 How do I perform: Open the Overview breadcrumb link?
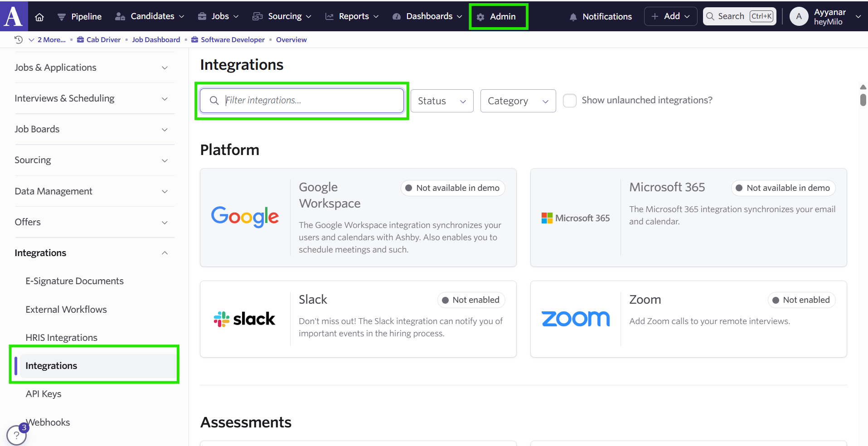(291, 39)
